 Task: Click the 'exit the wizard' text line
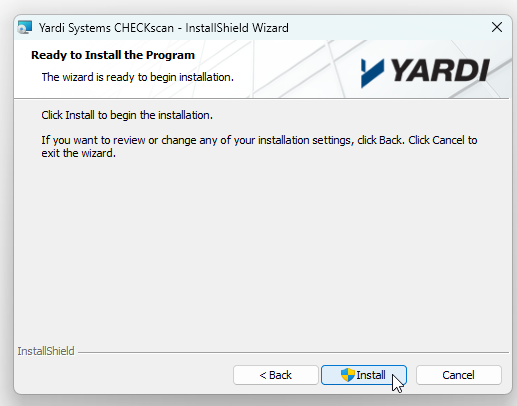79,153
